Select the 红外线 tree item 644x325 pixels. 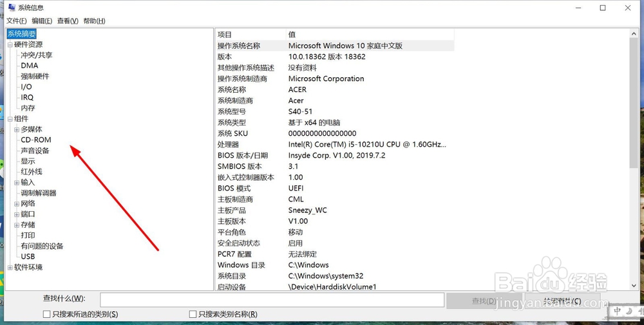point(32,172)
